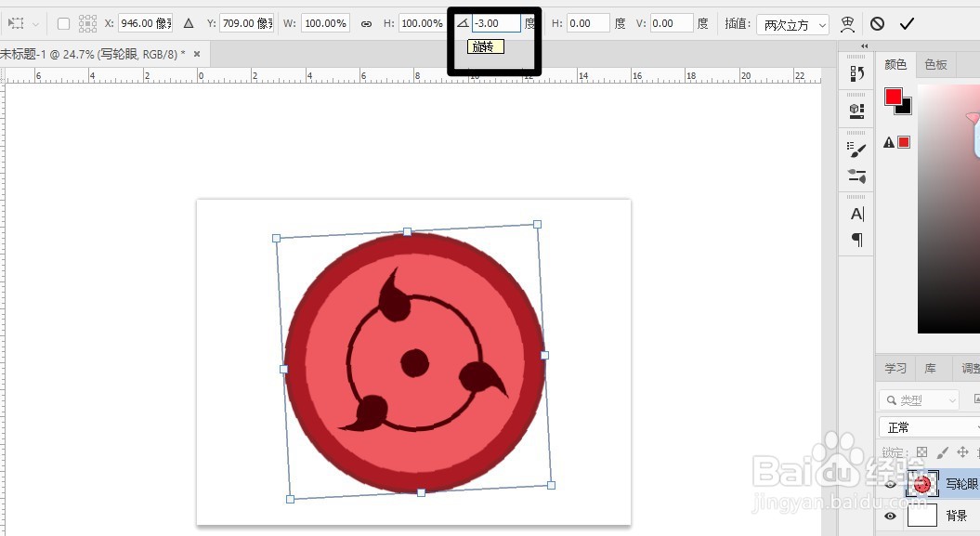The image size is (980, 536).
Task: Switch to the 色板 tab
Action: pos(935,64)
